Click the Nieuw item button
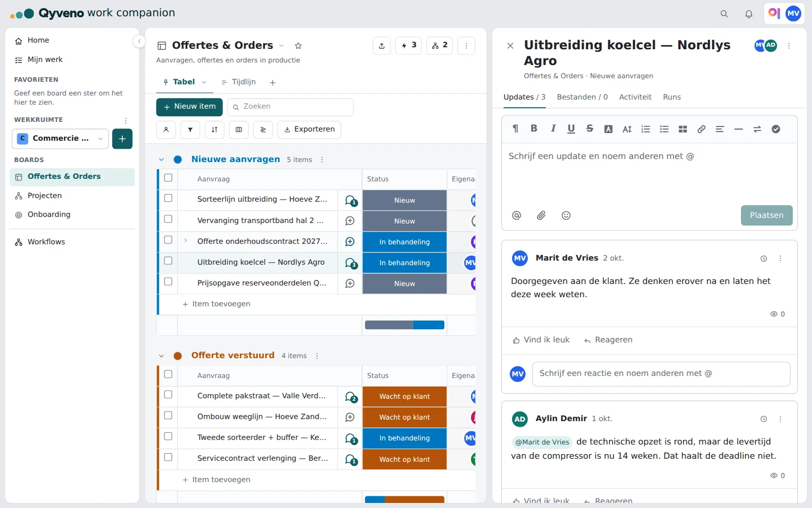Screen dimensions: 812x508 click(189, 107)
